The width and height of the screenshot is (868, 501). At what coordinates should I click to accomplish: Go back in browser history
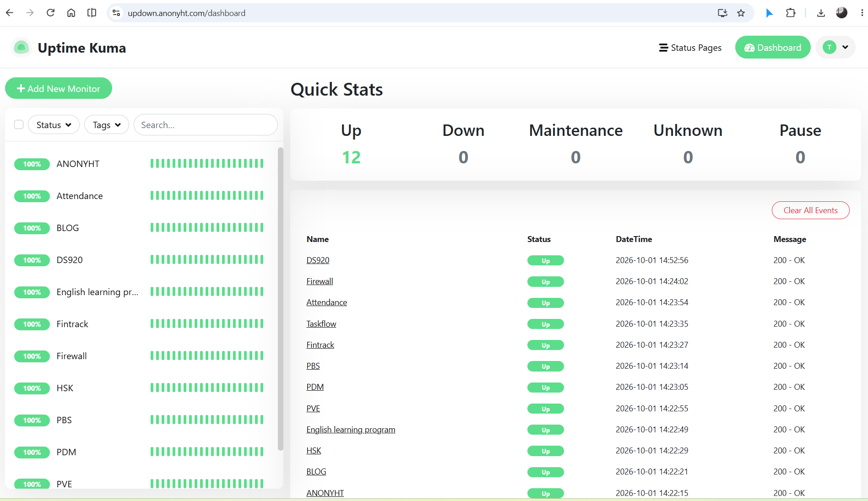(x=10, y=13)
